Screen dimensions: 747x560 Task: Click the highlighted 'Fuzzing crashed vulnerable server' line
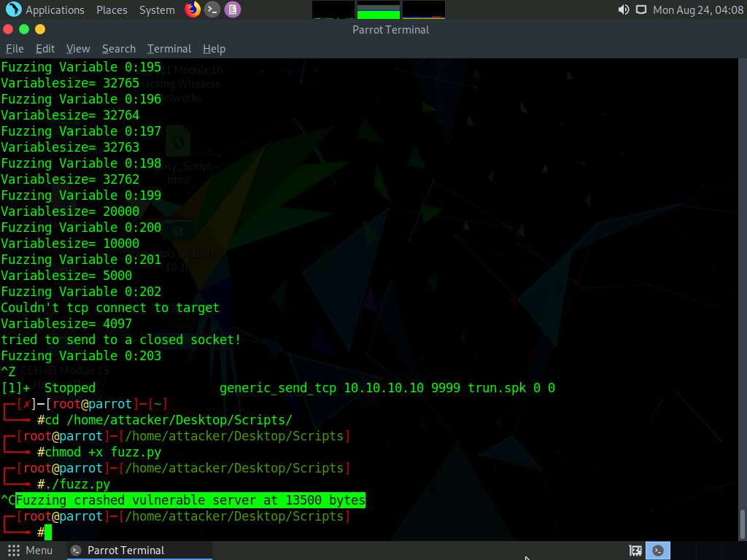[190, 500]
